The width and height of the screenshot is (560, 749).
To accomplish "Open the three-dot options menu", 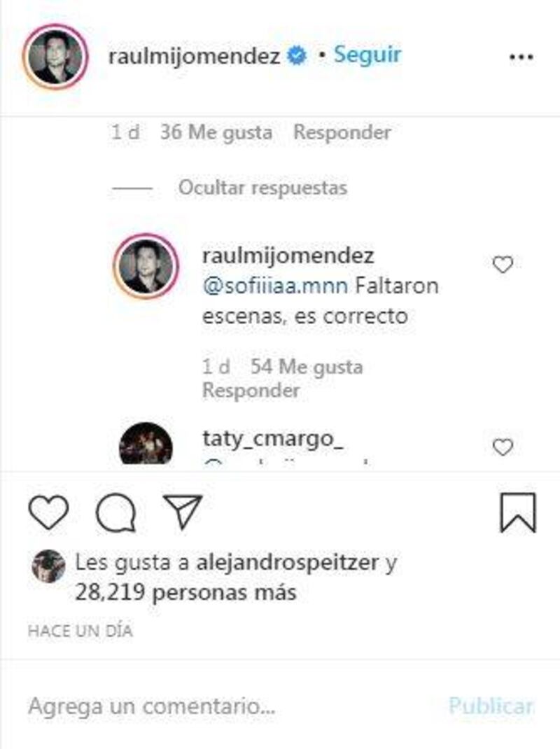I will pos(521,57).
